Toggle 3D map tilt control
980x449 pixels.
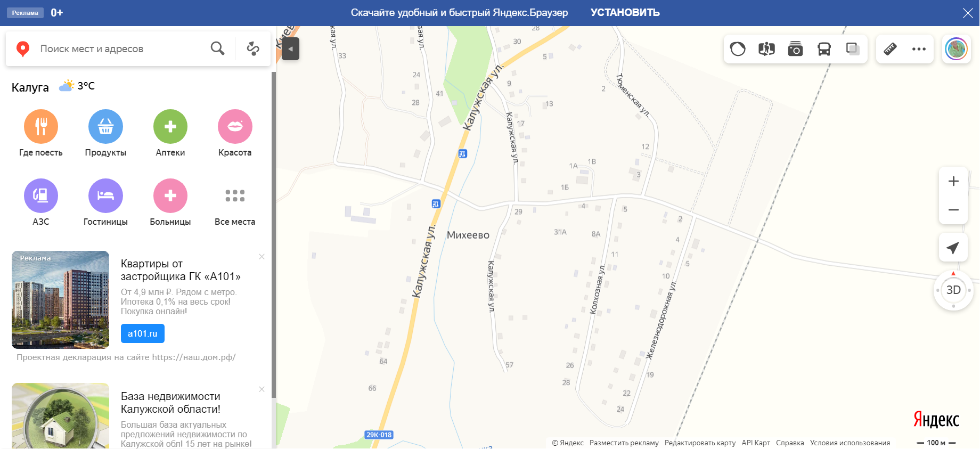(x=953, y=290)
